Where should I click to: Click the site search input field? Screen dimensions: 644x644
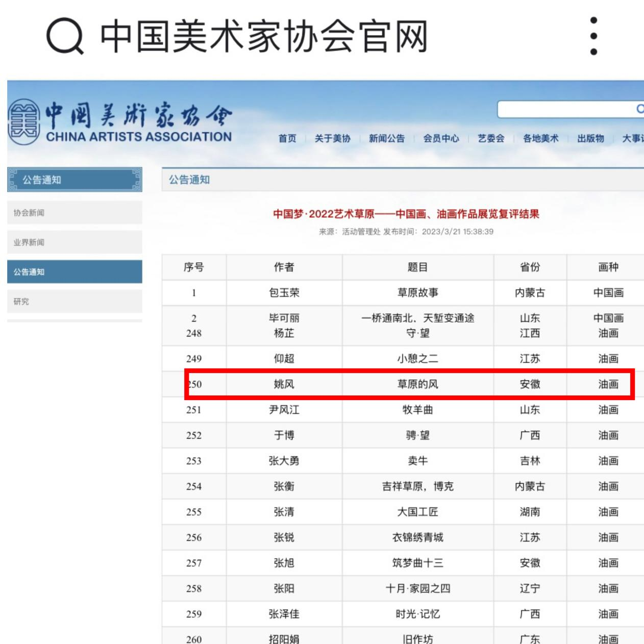564,109
